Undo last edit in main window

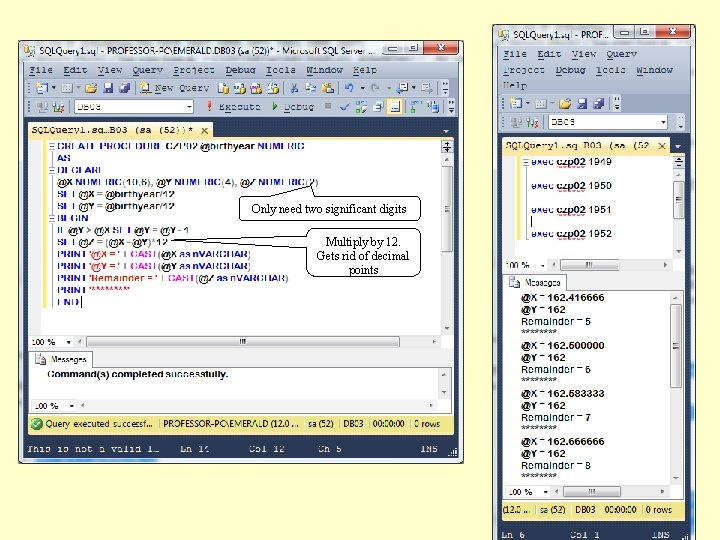[x=349, y=88]
